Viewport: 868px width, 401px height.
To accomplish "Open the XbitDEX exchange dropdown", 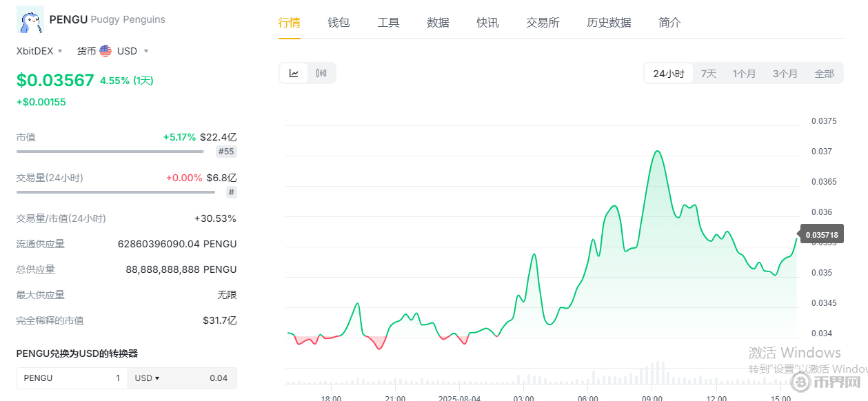I will tap(39, 51).
